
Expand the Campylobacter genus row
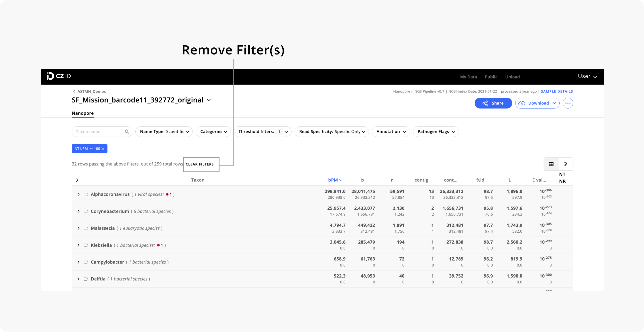tap(78, 262)
